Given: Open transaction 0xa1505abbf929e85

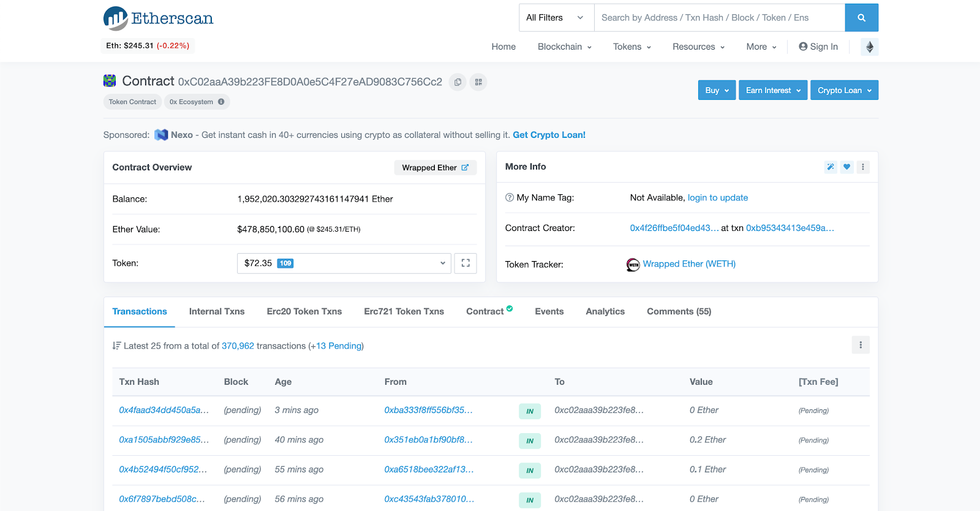Looking at the screenshot, I should click(164, 439).
